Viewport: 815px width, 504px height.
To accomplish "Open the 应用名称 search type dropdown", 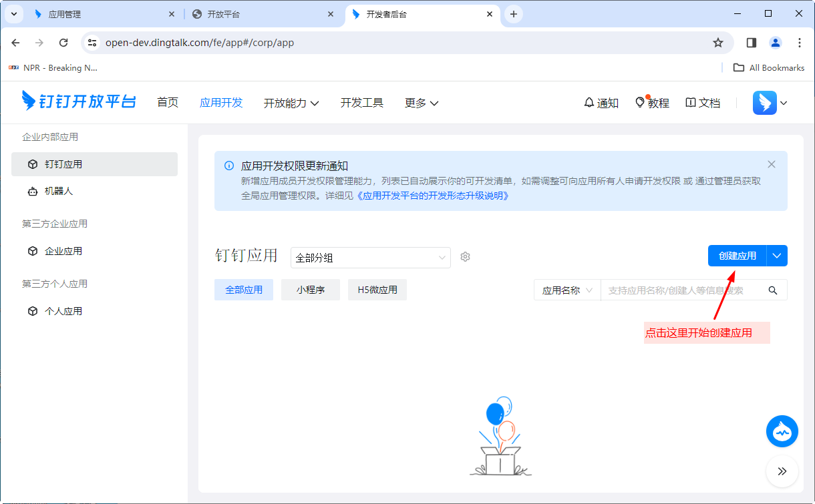I will coord(566,290).
